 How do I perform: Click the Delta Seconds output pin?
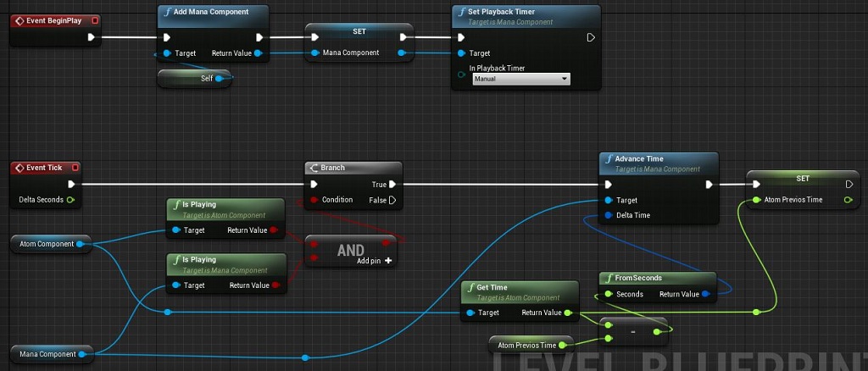(x=70, y=200)
